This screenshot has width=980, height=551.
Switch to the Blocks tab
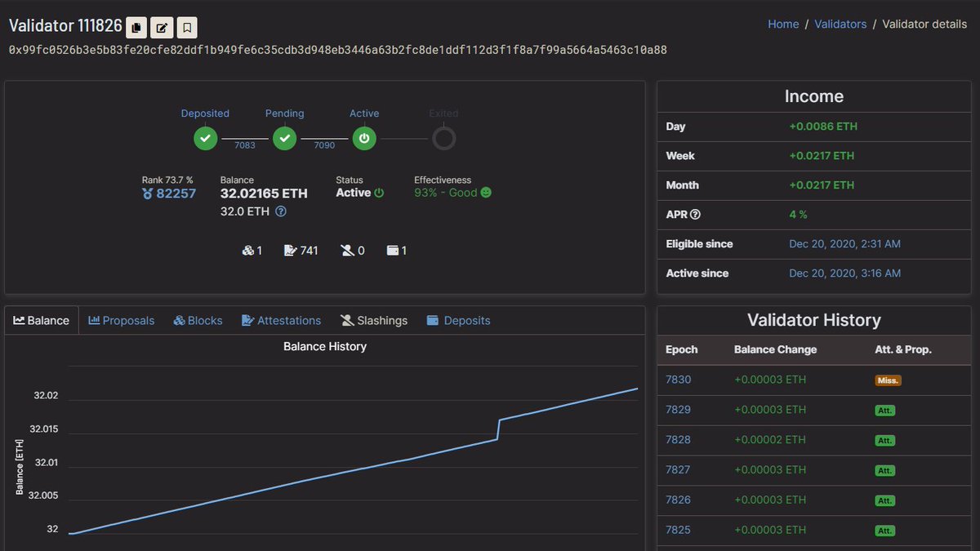[x=198, y=321]
